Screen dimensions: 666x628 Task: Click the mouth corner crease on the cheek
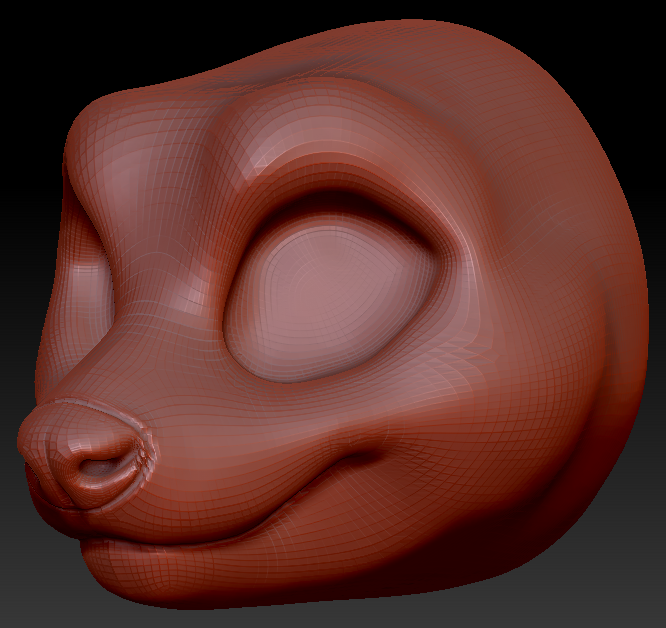[x=365, y=453]
